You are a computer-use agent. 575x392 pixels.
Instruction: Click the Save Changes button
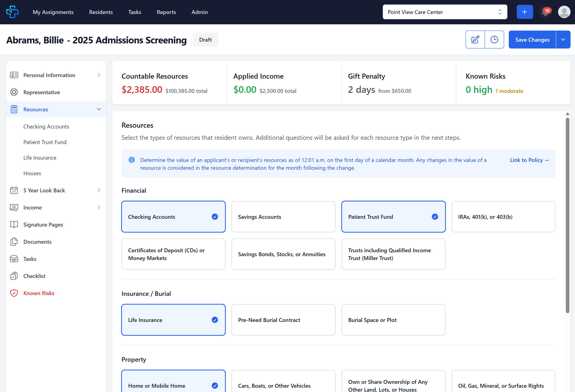(532, 39)
